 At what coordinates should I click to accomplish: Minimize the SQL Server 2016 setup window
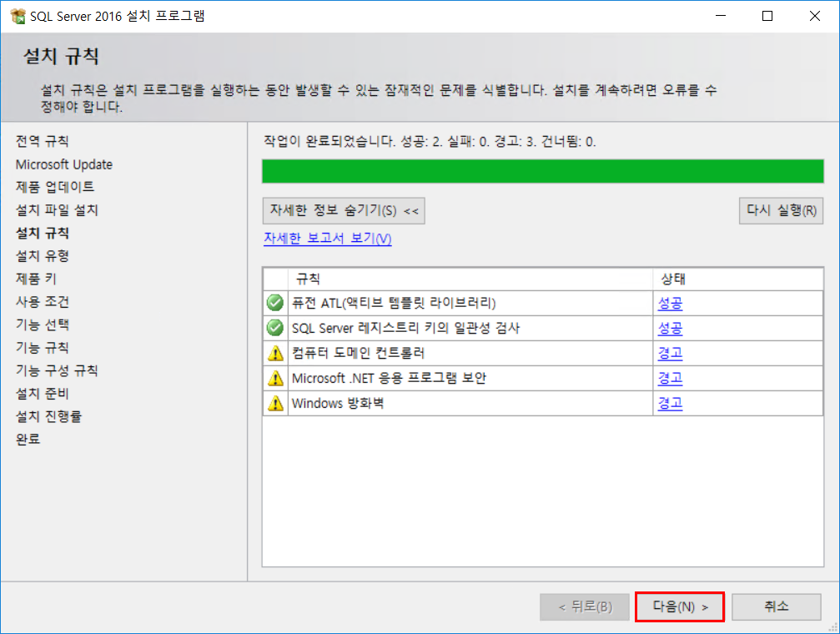pos(721,16)
